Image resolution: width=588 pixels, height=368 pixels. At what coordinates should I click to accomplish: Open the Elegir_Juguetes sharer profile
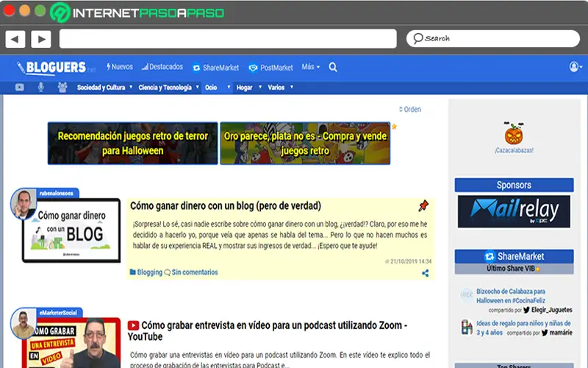[x=552, y=310]
